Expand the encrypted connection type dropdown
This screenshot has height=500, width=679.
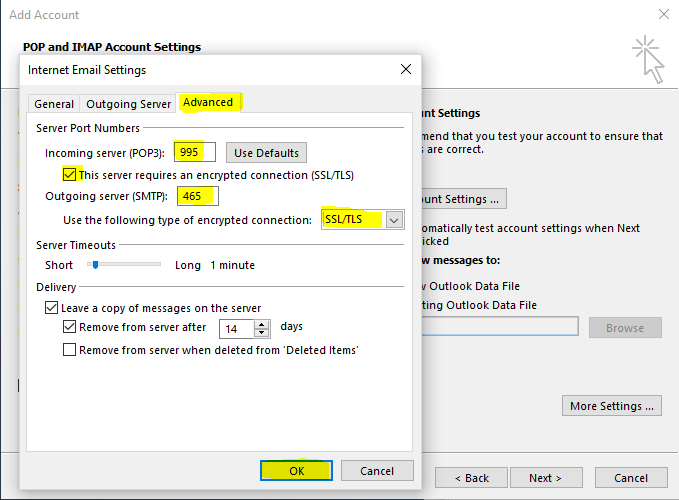tap(394, 220)
